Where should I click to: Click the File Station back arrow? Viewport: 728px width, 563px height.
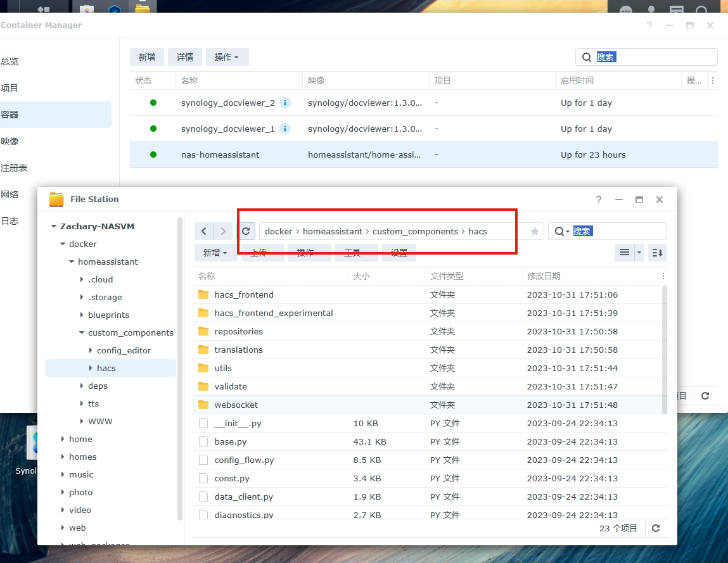tap(204, 231)
